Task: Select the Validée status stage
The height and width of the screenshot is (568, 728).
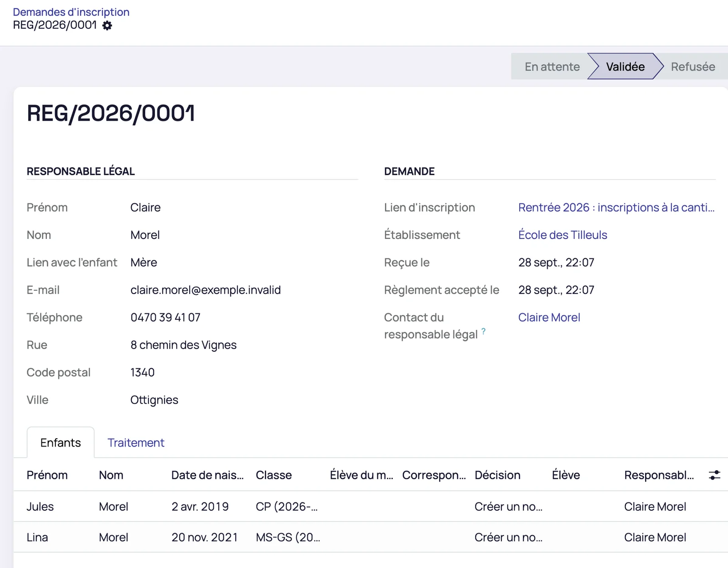Action: (x=625, y=66)
